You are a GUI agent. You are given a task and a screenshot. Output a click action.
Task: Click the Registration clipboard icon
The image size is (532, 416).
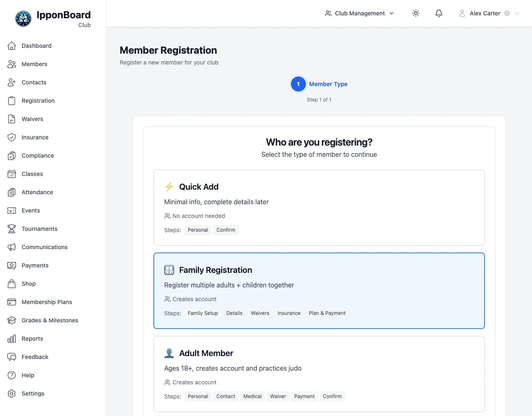coord(12,101)
